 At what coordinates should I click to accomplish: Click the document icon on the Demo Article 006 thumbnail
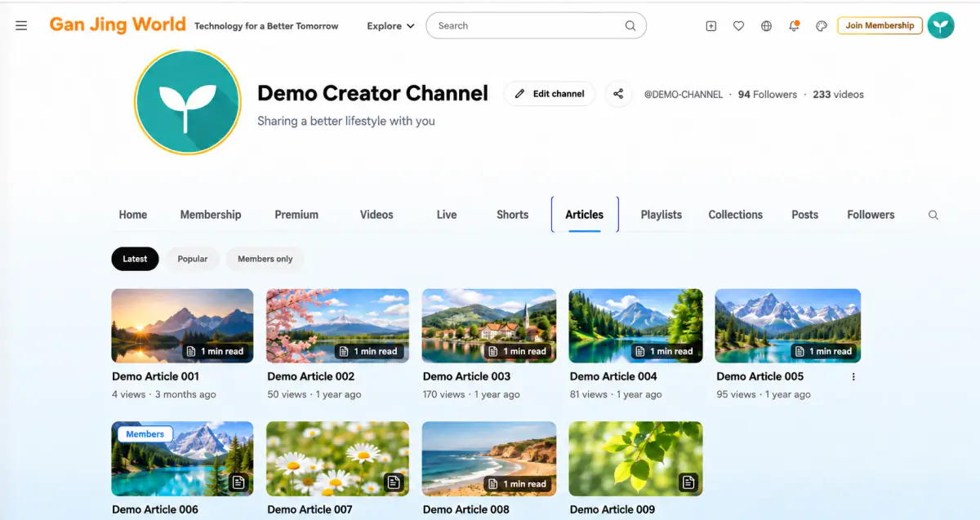click(238, 482)
